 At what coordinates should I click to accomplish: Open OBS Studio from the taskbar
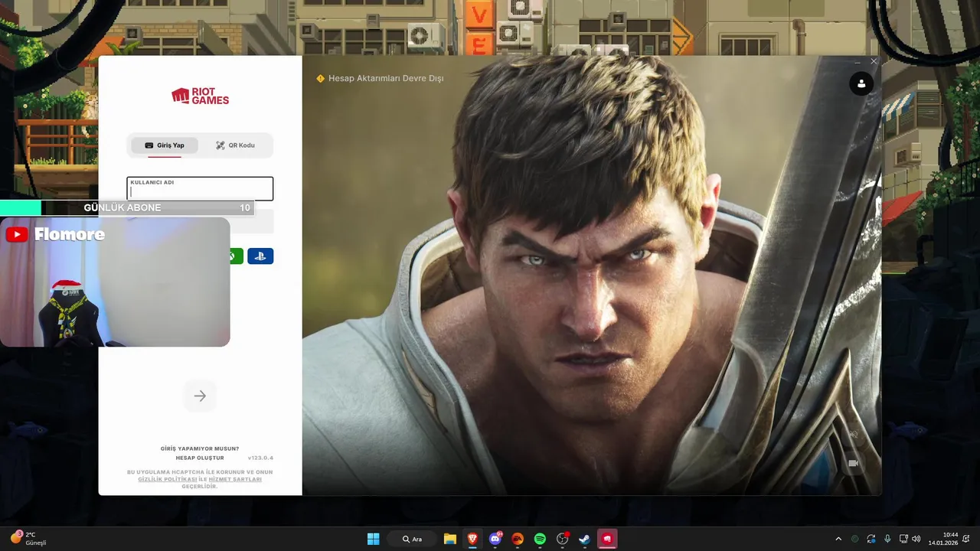563,539
